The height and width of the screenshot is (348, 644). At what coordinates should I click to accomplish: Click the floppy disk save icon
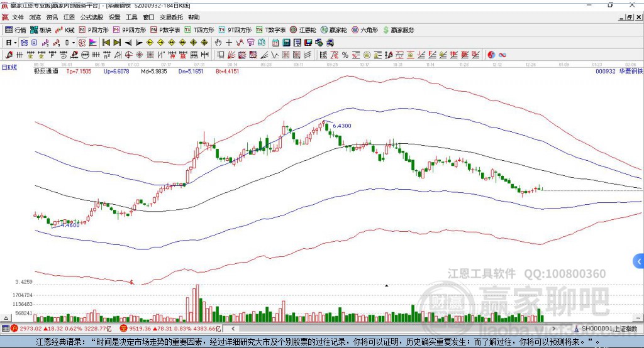click(308, 42)
